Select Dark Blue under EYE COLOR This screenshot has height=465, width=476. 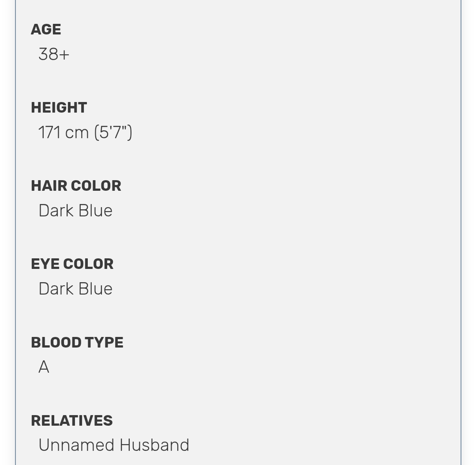[75, 289]
